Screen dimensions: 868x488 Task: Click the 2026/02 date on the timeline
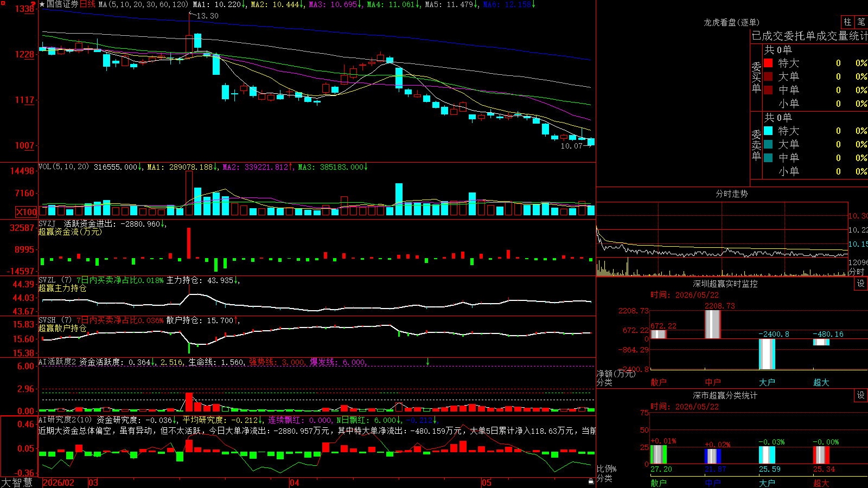tap(58, 483)
